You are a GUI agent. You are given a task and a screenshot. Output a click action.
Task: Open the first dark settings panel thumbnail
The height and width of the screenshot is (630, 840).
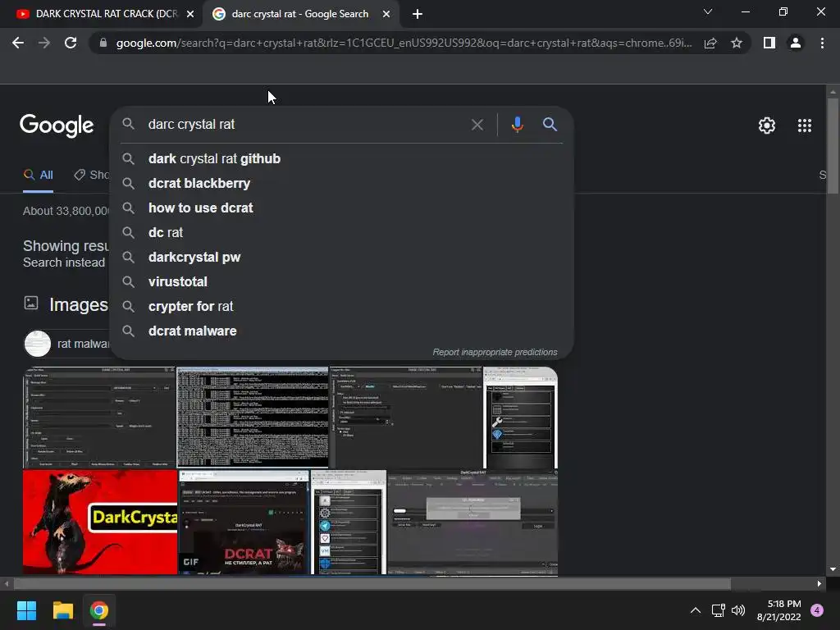[99, 417]
